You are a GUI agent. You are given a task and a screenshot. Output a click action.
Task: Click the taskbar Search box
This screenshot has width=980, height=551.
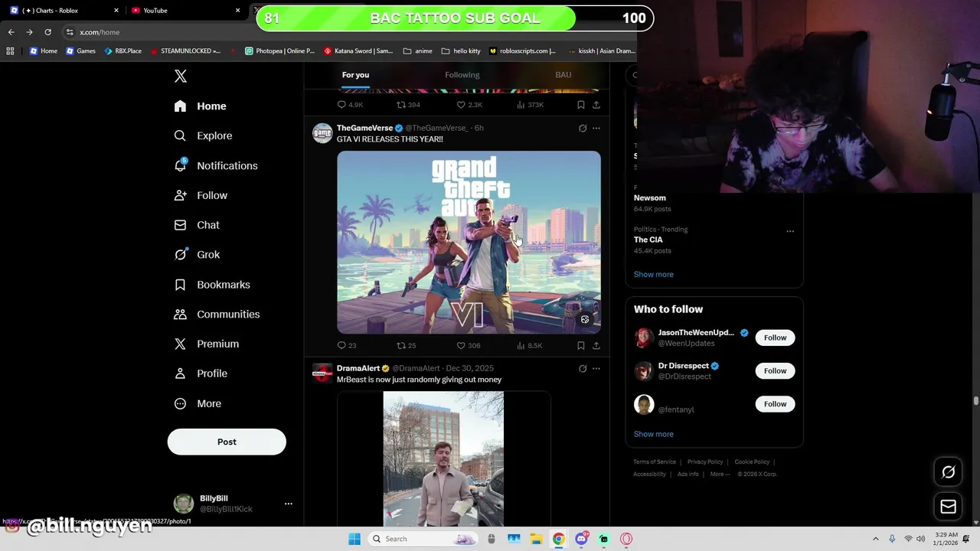423,539
